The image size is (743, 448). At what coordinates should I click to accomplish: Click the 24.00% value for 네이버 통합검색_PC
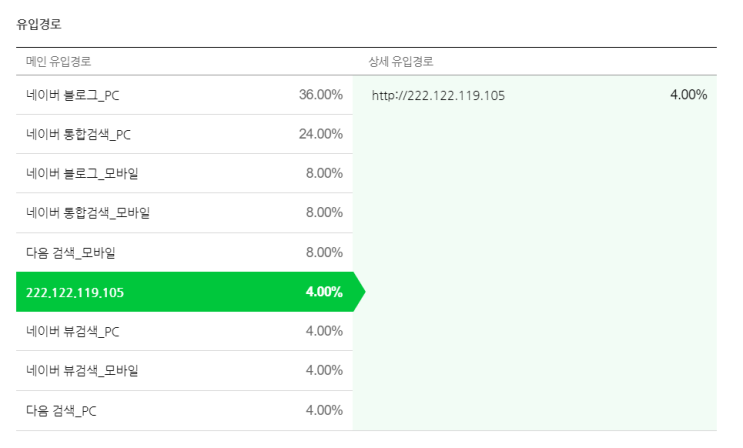click(x=321, y=134)
